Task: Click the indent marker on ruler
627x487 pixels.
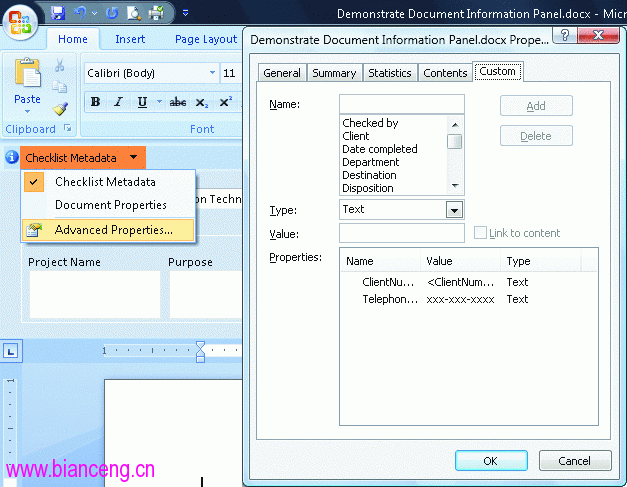Action: pos(200,351)
